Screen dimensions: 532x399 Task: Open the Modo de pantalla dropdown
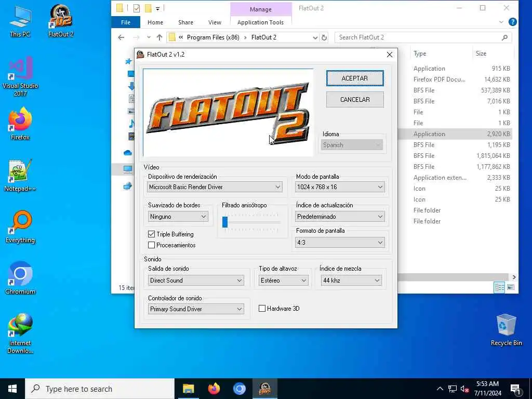pos(340,187)
